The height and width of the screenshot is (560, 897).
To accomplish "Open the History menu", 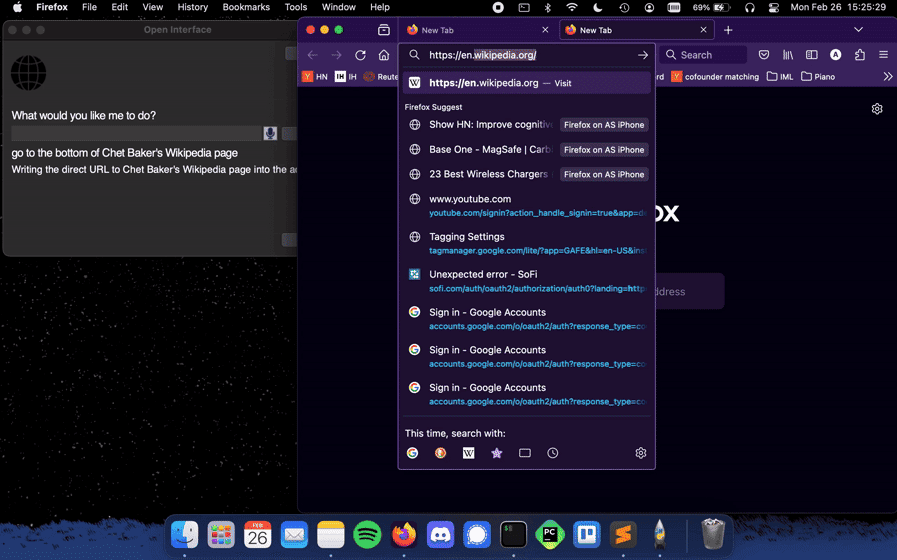I will pos(192,7).
